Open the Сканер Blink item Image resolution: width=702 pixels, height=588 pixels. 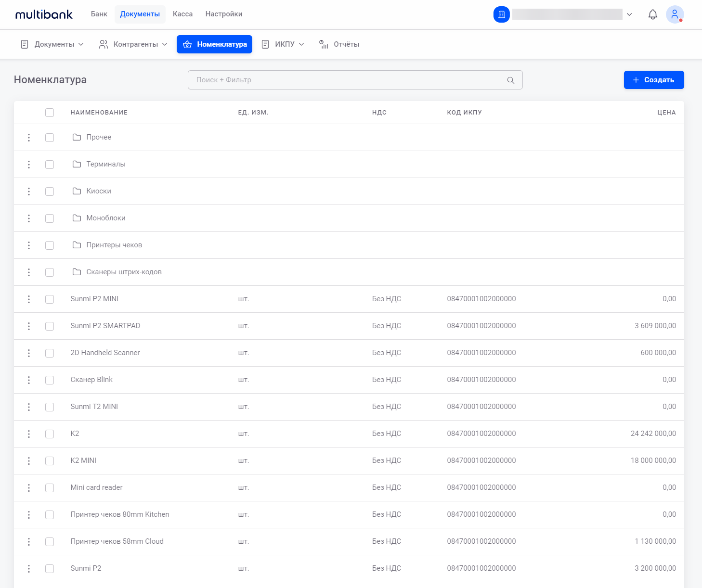(x=91, y=380)
